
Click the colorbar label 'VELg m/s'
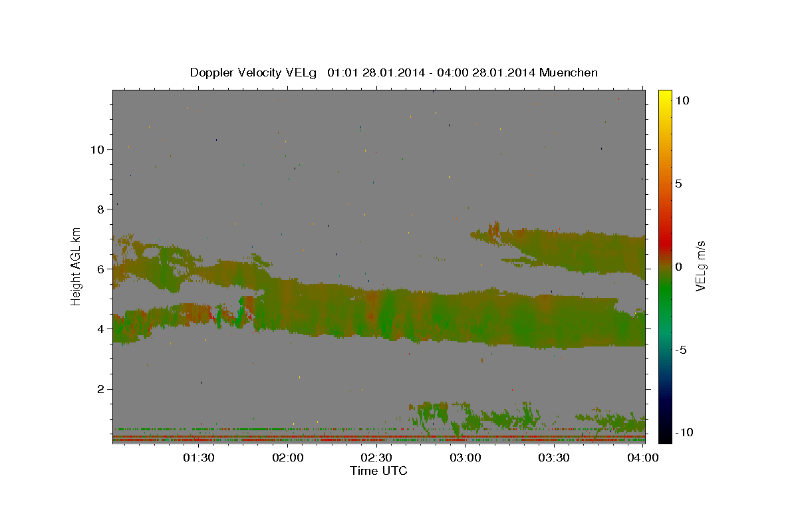coord(700,266)
